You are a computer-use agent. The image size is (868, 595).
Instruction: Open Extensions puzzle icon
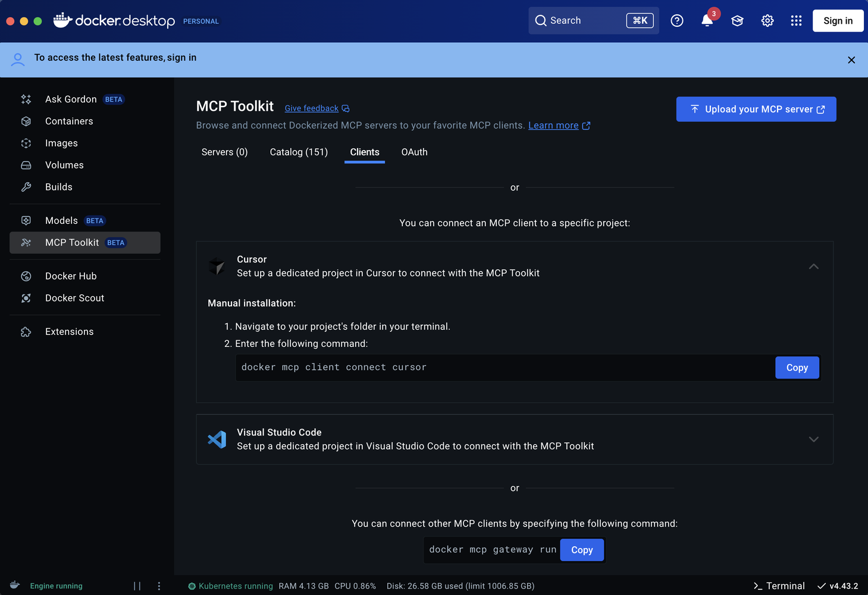point(26,332)
